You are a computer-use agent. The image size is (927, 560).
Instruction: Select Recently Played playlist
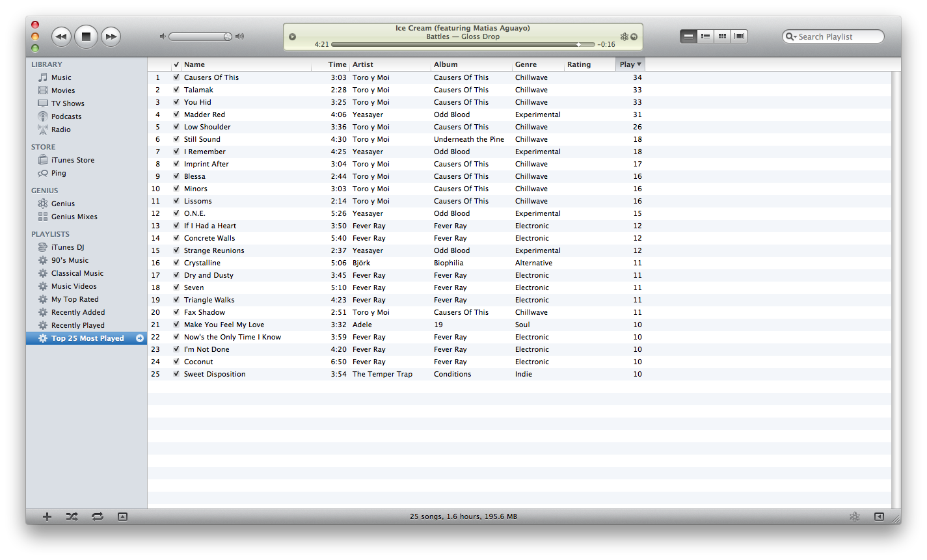(77, 325)
